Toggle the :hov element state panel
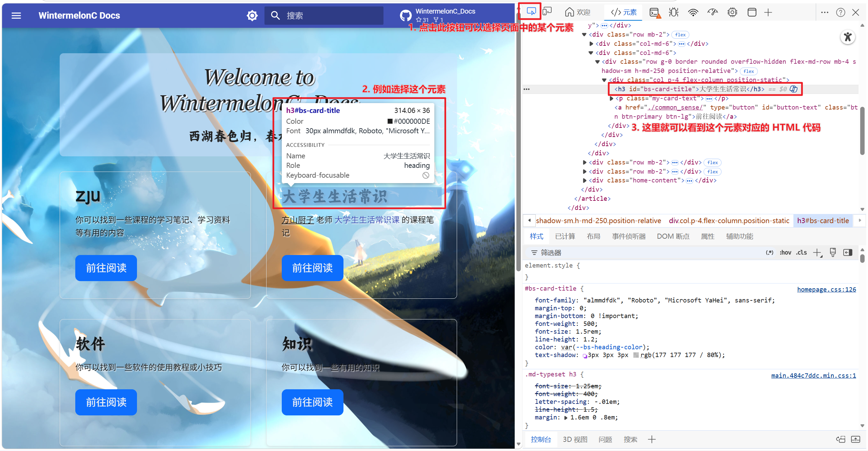868x451 pixels. (785, 253)
